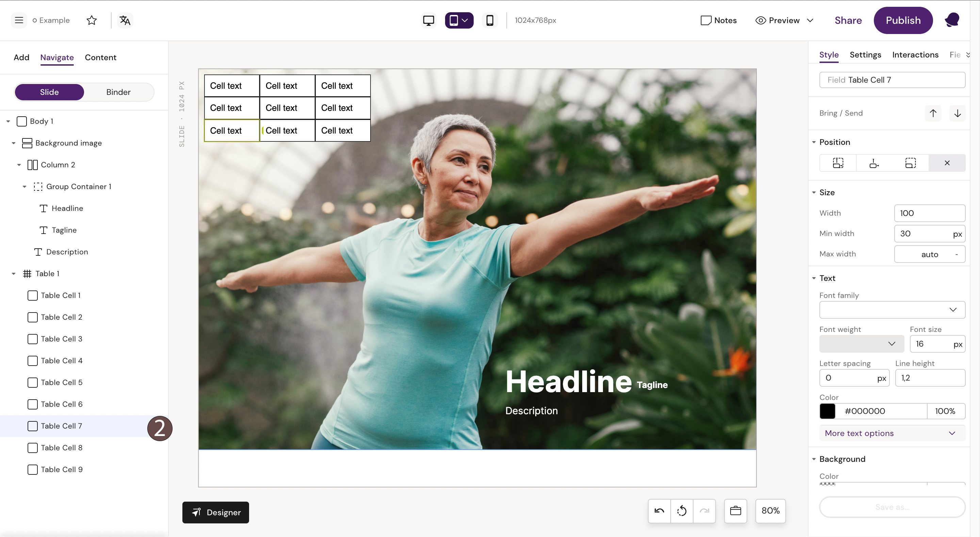
Task: Open the history revert icon
Action: pos(682,511)
